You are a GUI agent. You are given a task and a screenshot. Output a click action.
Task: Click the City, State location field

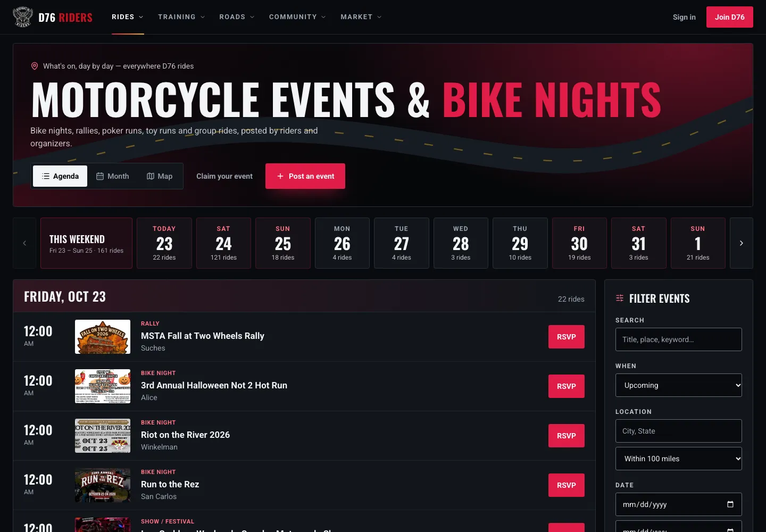pos(679,431)
